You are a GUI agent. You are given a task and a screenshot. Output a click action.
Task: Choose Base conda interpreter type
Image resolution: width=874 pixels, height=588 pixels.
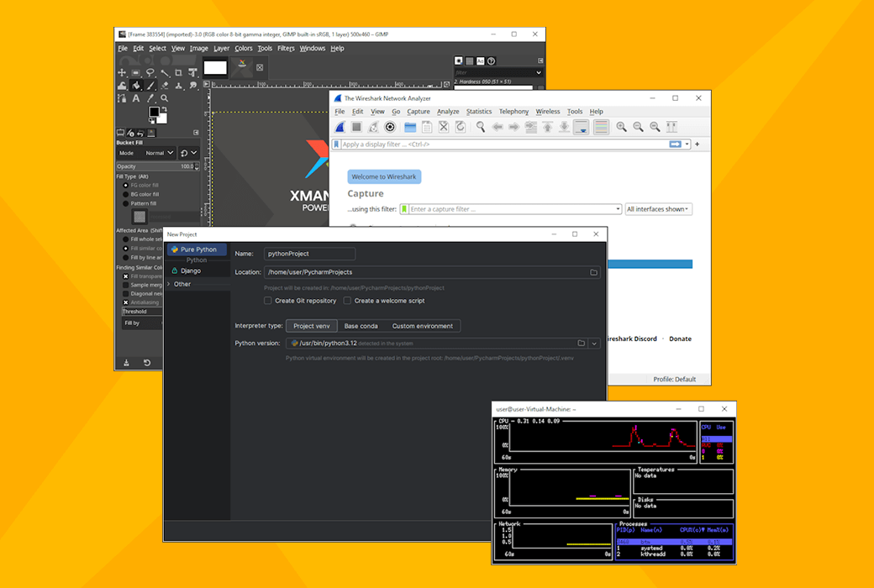[361, 326]
